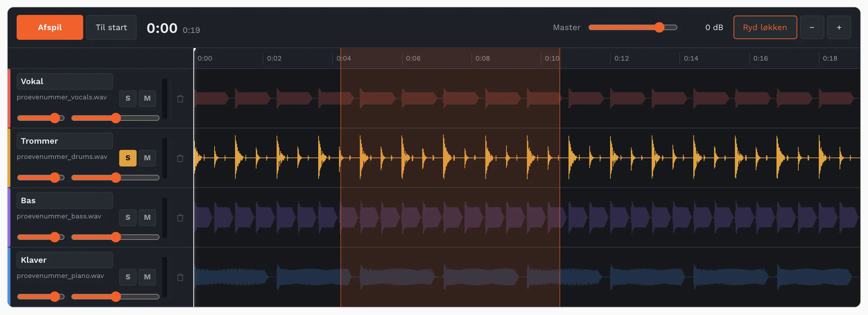This screenshot has width=868, height=315.
Task: Click the Vokal track name field
Action: [x=65, y=81]
